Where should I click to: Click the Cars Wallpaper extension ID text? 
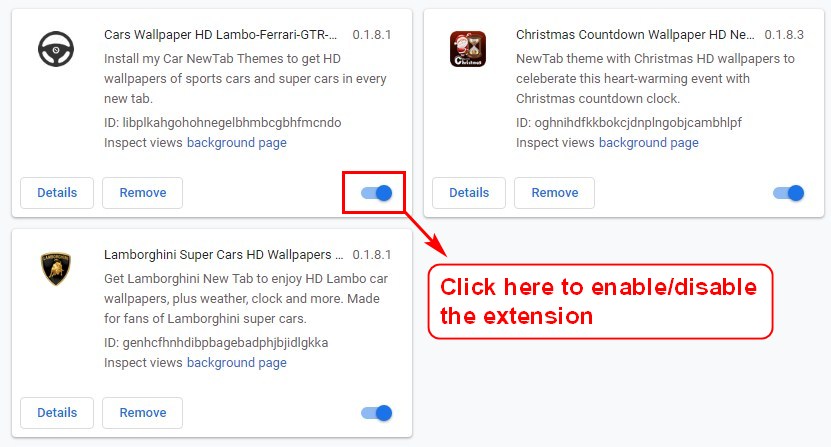click(x=223, y=122)
